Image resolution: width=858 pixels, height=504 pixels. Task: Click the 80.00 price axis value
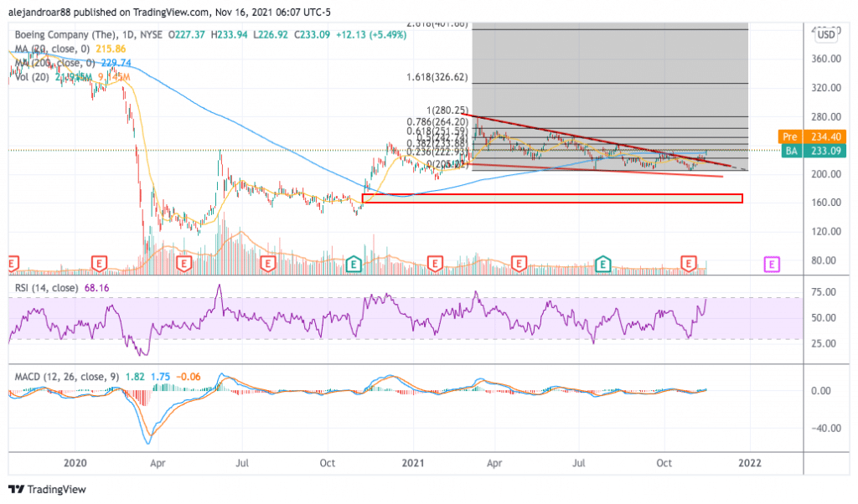tap(823, 260)
